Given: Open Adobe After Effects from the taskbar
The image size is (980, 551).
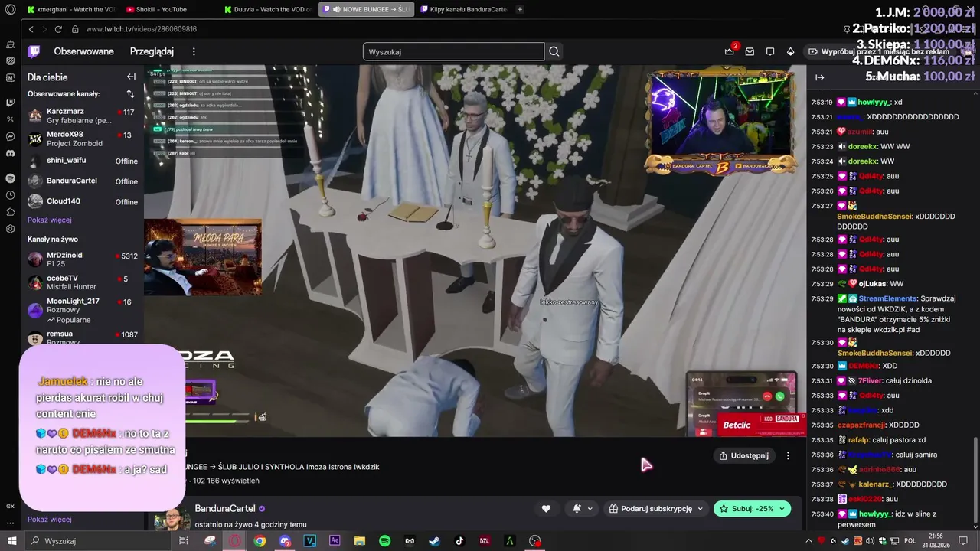Looking at the screenshot, I should tap(335, 541).
